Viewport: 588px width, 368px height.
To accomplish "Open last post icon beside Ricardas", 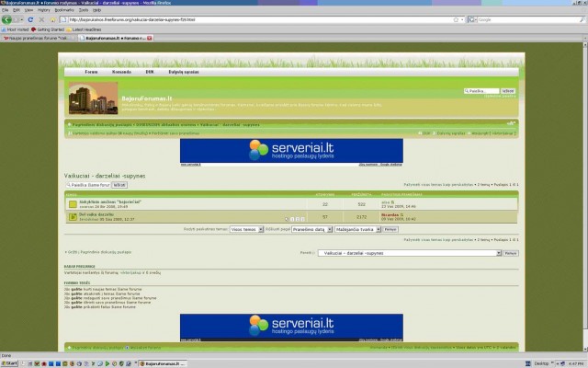I will click(401, 214).
